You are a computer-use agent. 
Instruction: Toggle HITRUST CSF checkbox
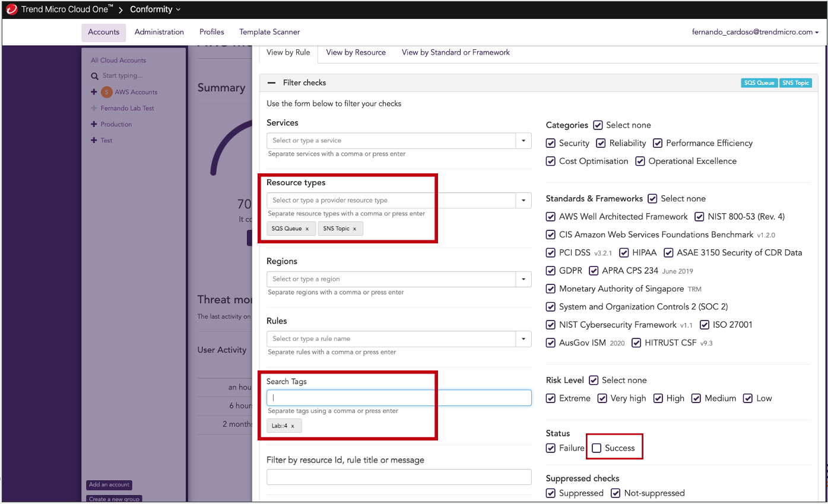(636, 343)
